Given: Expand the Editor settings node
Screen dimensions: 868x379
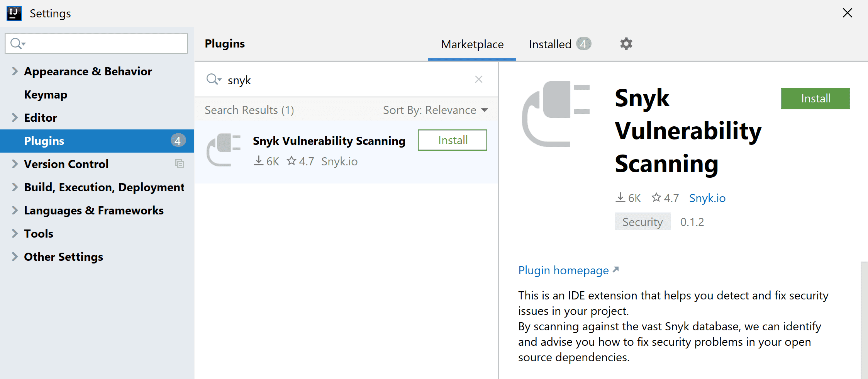Looking at the screenshot, I should click(15, 118).
